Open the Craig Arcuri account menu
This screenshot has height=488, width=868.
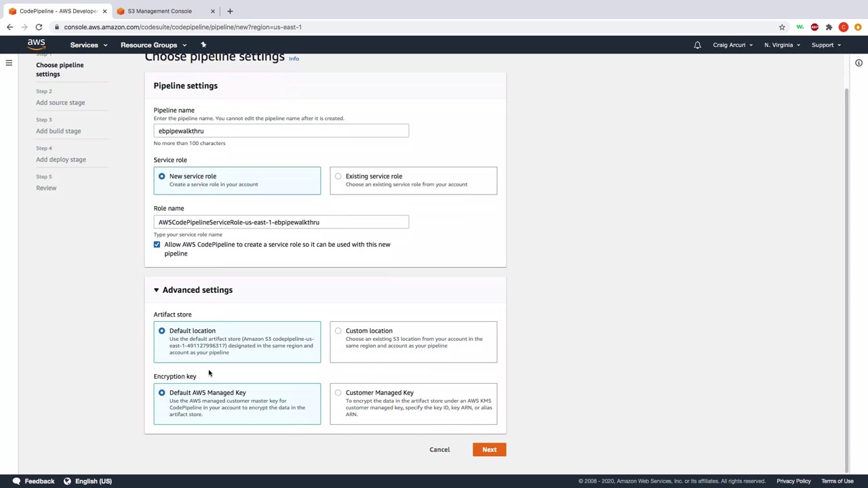coord(733,45)
